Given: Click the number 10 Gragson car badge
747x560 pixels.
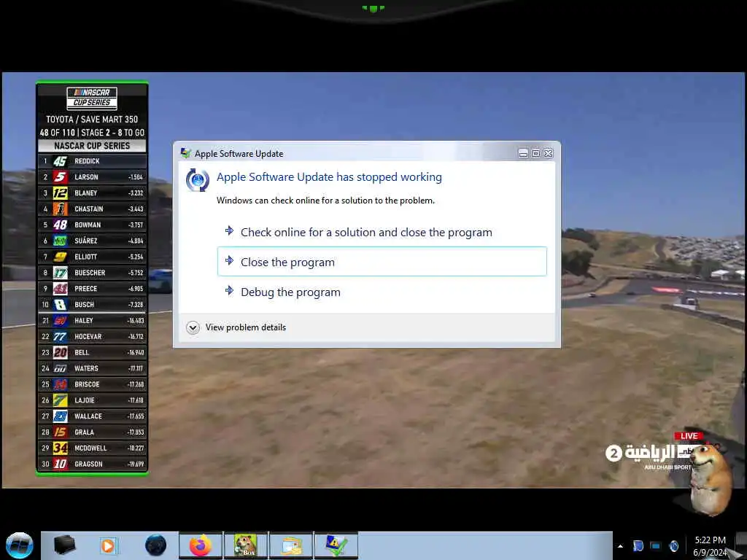Looking at the screenshot, I should tap(60, 464).
